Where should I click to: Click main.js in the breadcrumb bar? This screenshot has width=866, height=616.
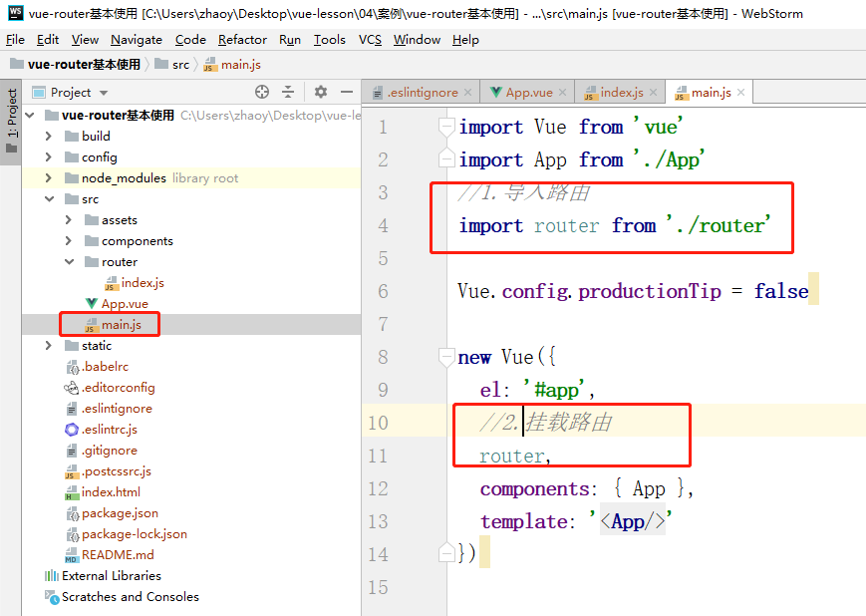coord(232,64)
